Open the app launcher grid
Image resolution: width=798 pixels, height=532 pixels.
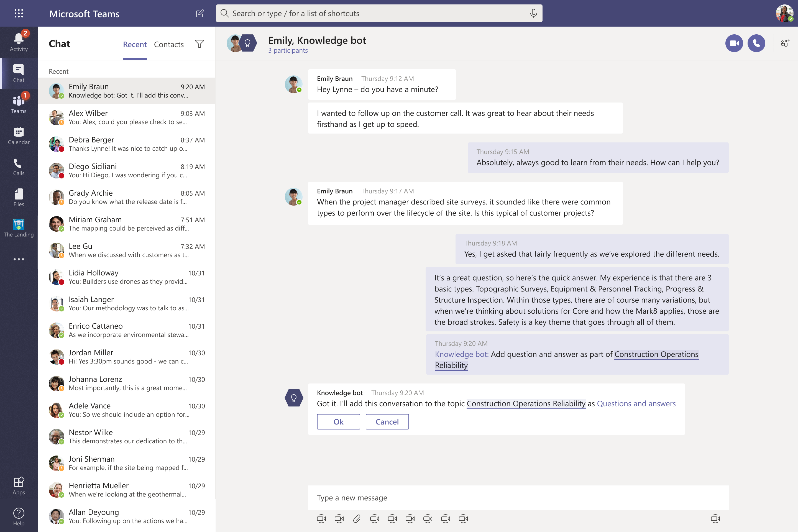click(19, 14)
